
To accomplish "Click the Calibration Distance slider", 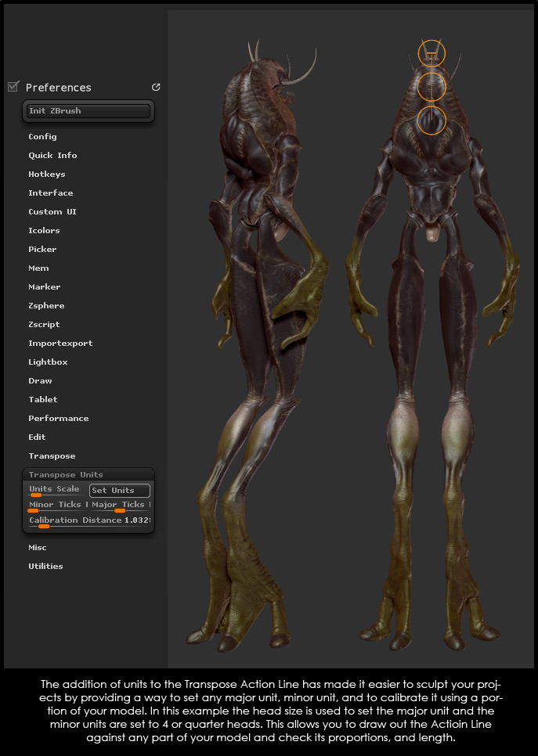I will tap(89, 521).
